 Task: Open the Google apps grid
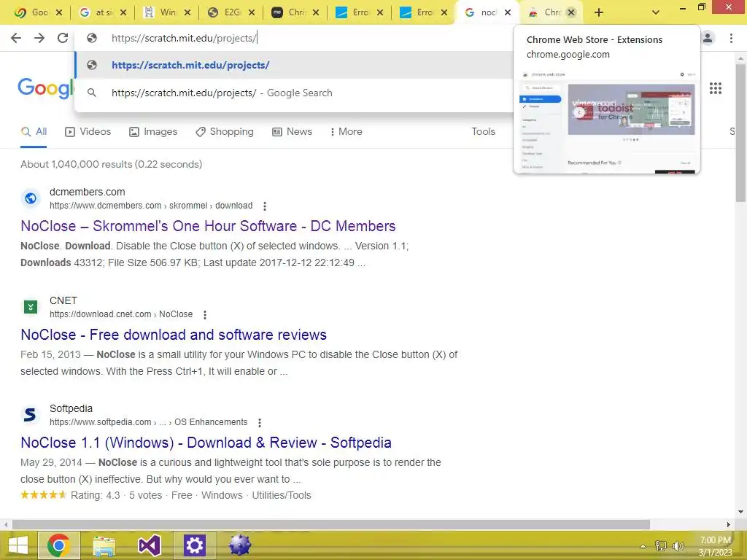tap(715, 88)
